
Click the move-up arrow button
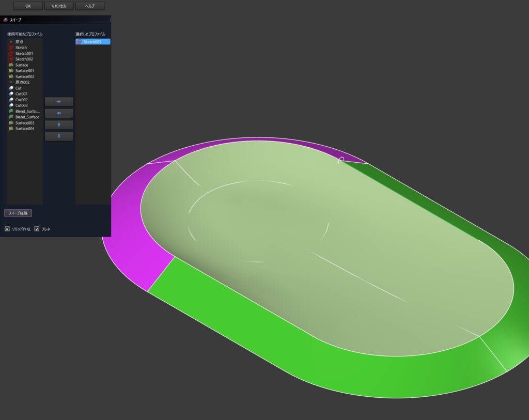(x=59, y=125)
